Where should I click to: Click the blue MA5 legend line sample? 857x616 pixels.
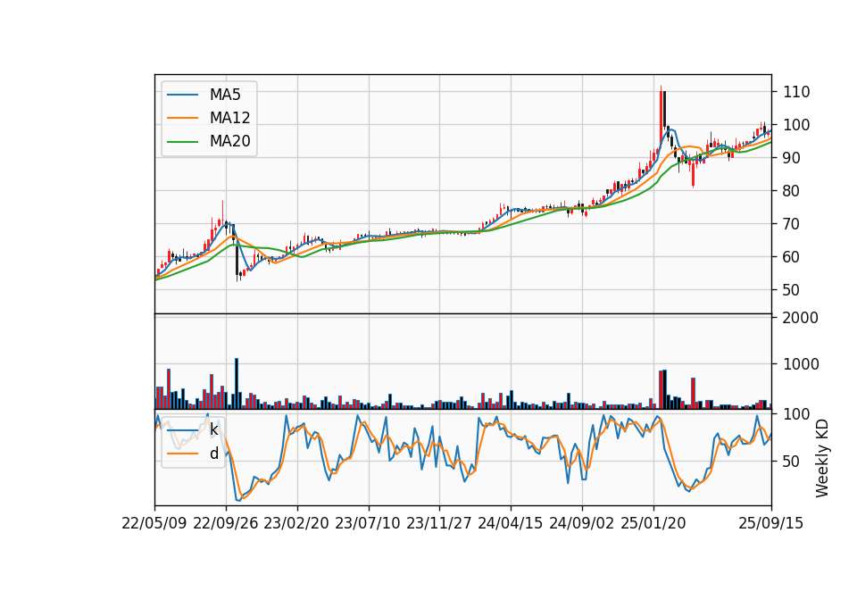pyautogui.click(x=182, y=95)
